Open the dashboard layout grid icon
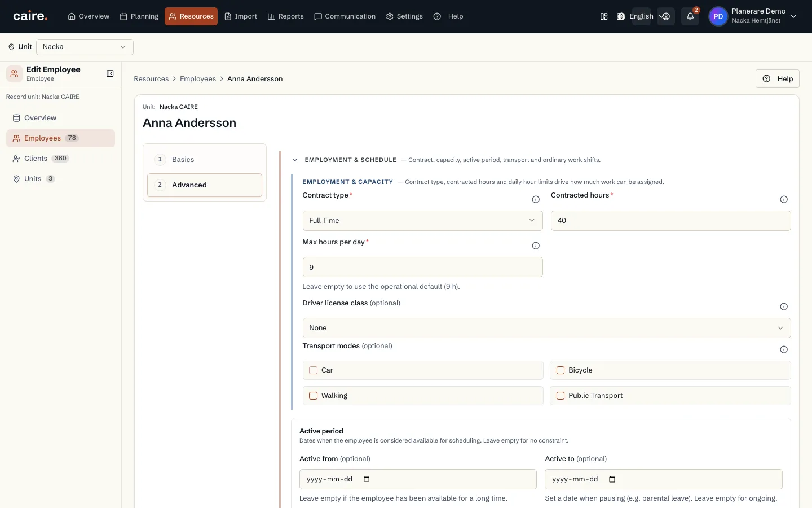This screenshot has width=812, height=508. [x=604, y=16]
